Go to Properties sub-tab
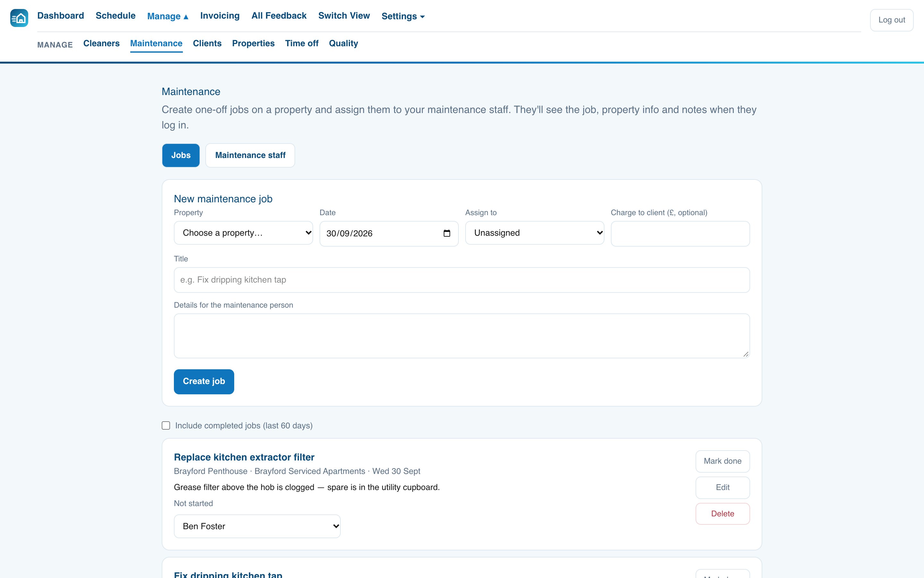This screenshot has width=924, height=578. (x=253, y=43)
